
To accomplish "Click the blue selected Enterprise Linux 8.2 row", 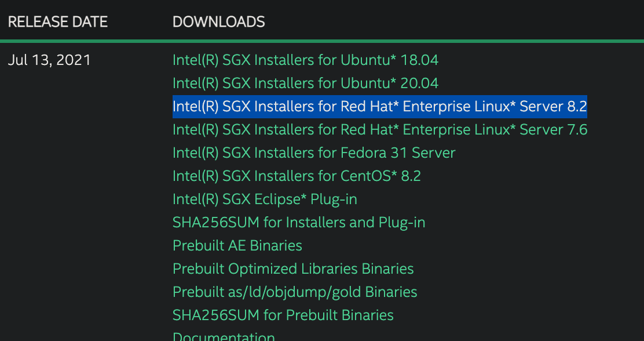I will pyautogui.click(x=379, y=106).
